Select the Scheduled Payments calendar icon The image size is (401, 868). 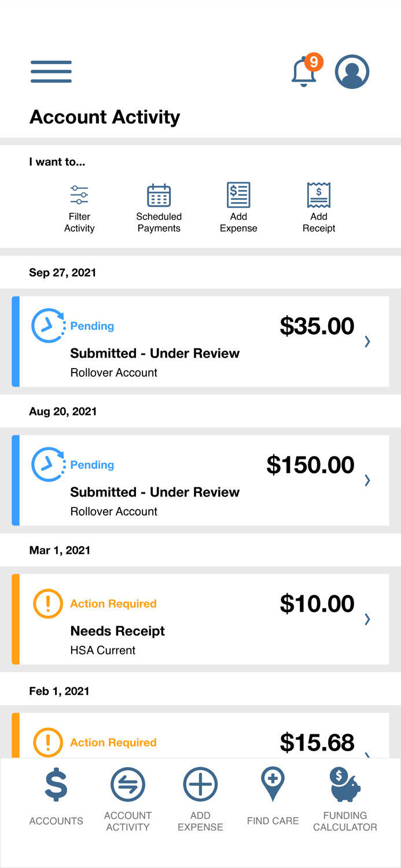coord(159,194)
